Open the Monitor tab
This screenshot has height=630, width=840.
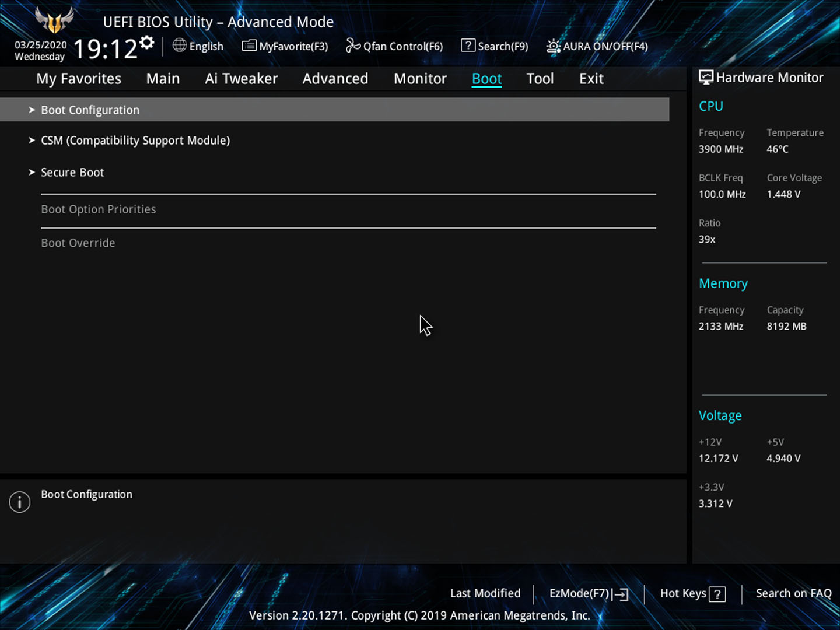pyautogui.click(x=420, y=79)
